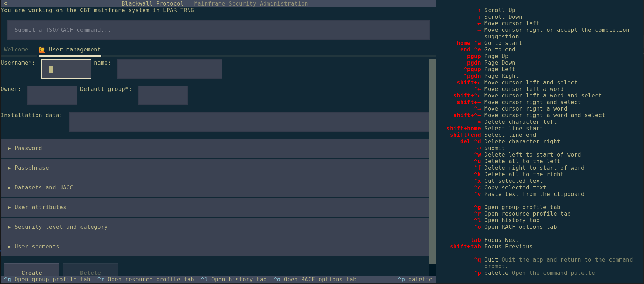
Task: Expand the Password section
Action: 215,148
